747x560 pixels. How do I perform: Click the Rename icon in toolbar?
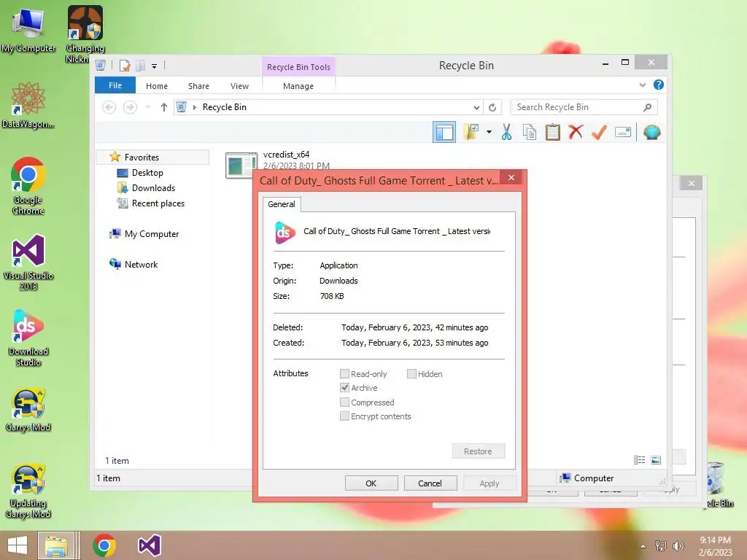[x=623, y=132]
